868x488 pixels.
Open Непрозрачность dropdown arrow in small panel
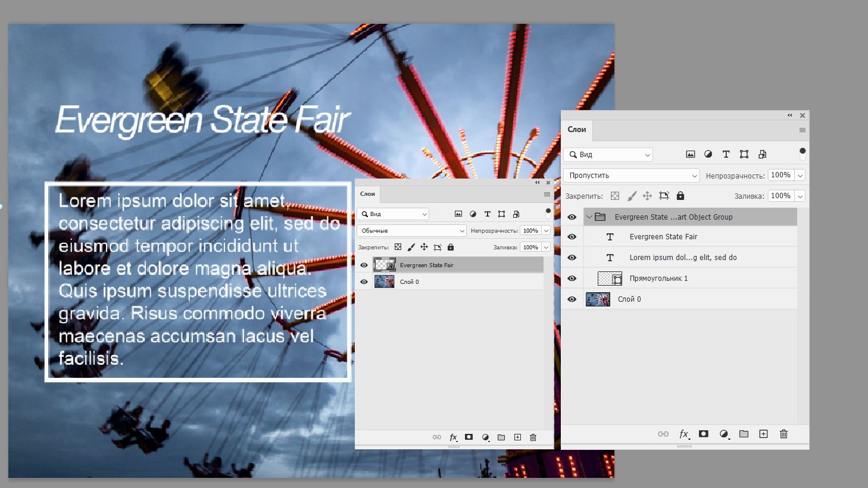(546, 230)
